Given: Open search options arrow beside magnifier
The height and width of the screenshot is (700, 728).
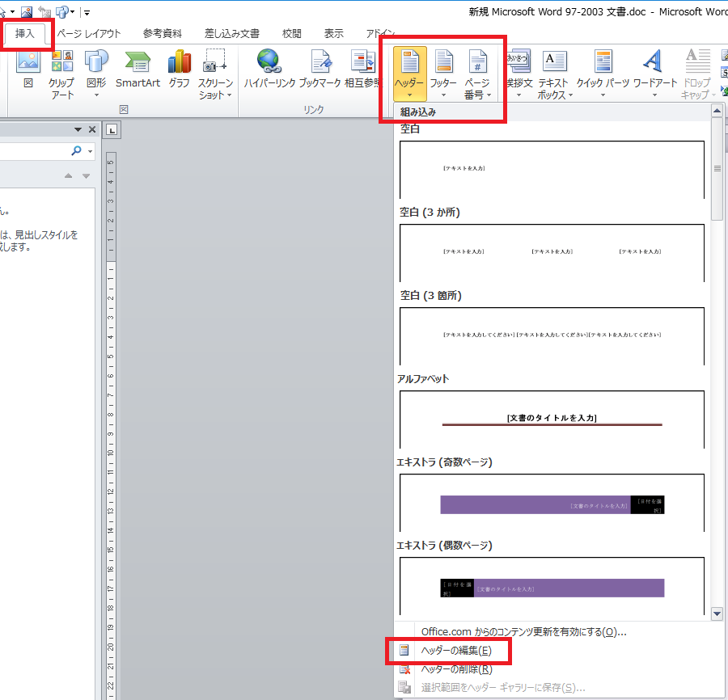Looking at the screenshot, I should 90,151.
